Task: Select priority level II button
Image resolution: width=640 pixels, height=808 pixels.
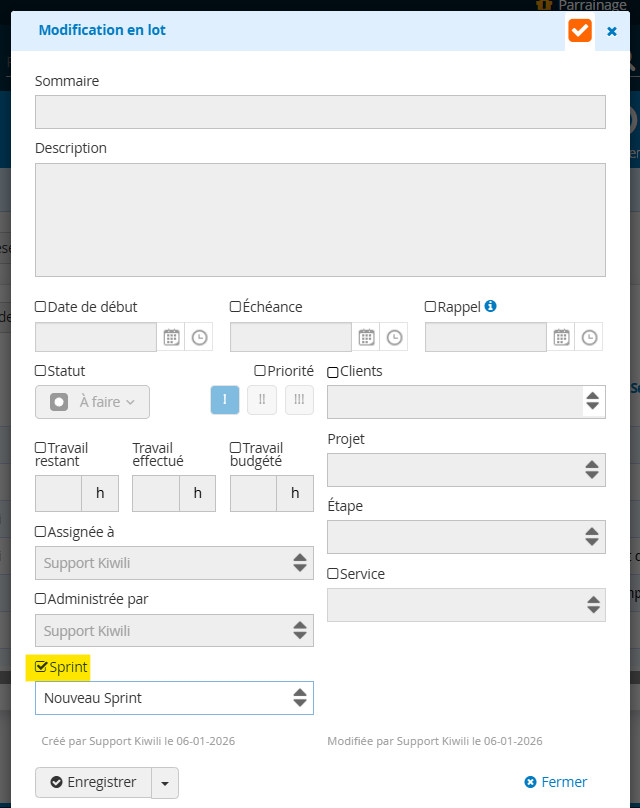Action: pos(262,400)
